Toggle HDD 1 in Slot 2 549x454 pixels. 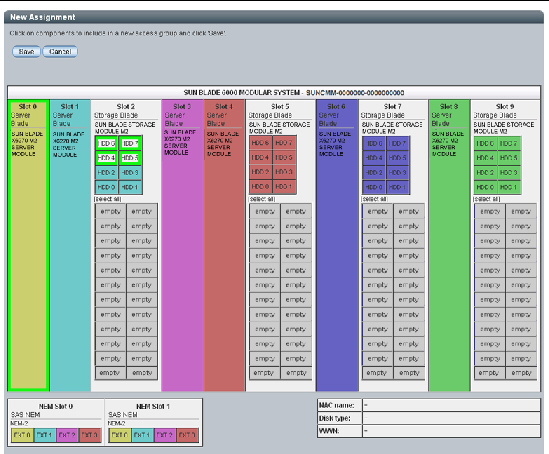point(130,187)
